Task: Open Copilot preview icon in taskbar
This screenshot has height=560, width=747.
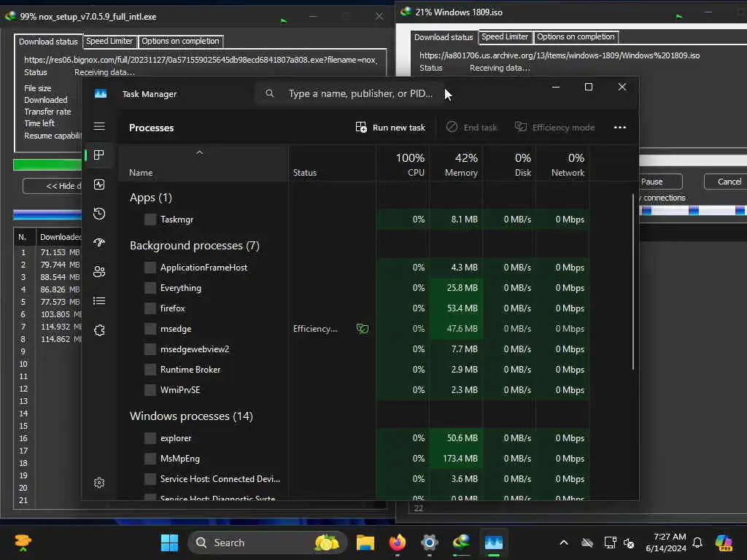Action: [x=724, y=542]
